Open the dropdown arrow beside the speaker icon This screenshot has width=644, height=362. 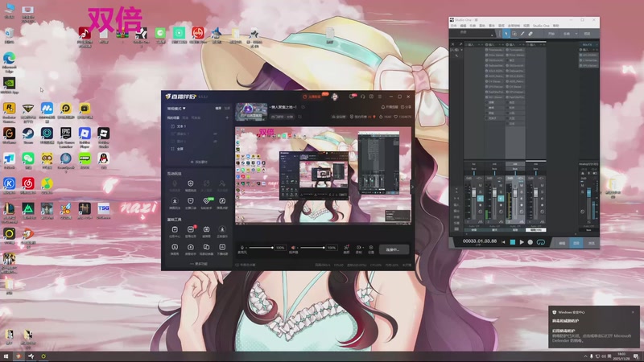pos(297,248)
